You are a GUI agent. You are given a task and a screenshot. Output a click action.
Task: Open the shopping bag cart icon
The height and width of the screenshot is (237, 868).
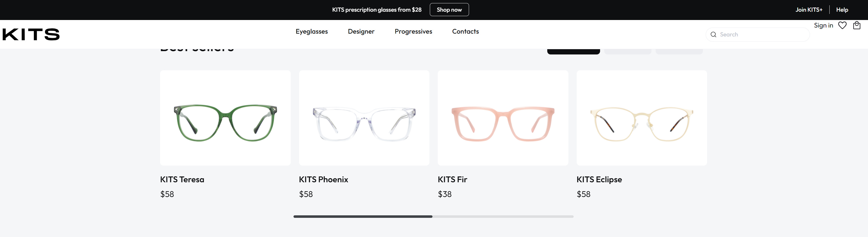point(857,25)
